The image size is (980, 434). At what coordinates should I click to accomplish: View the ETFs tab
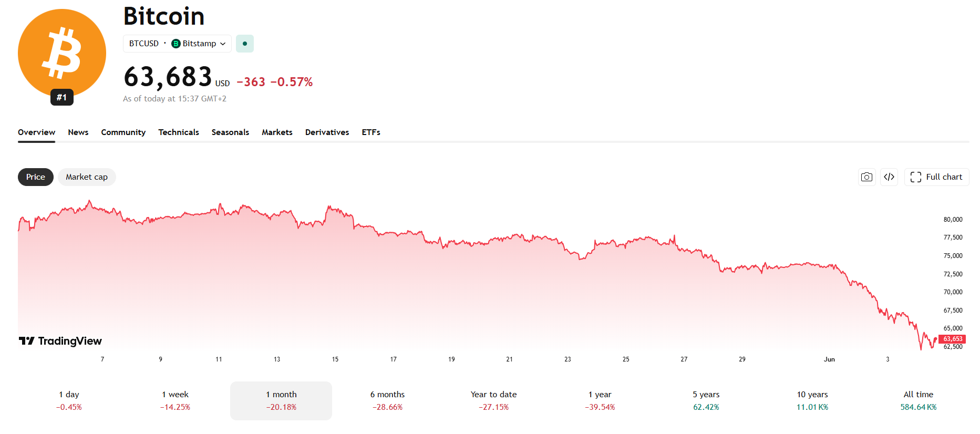371,132
